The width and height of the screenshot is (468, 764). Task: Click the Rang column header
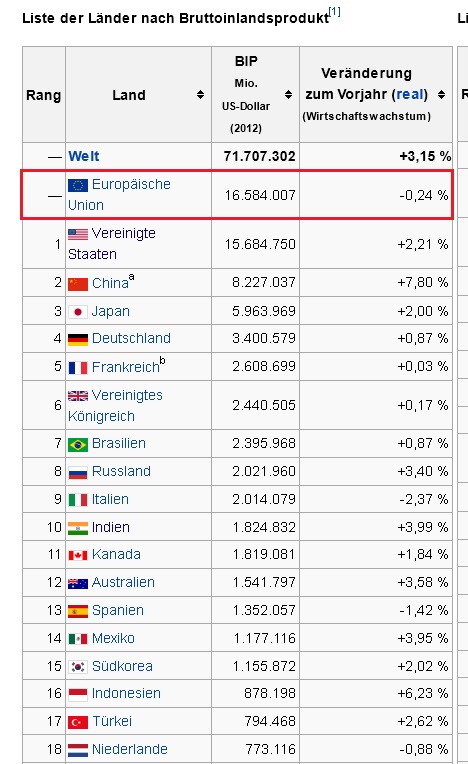click(x=44, y=95)
